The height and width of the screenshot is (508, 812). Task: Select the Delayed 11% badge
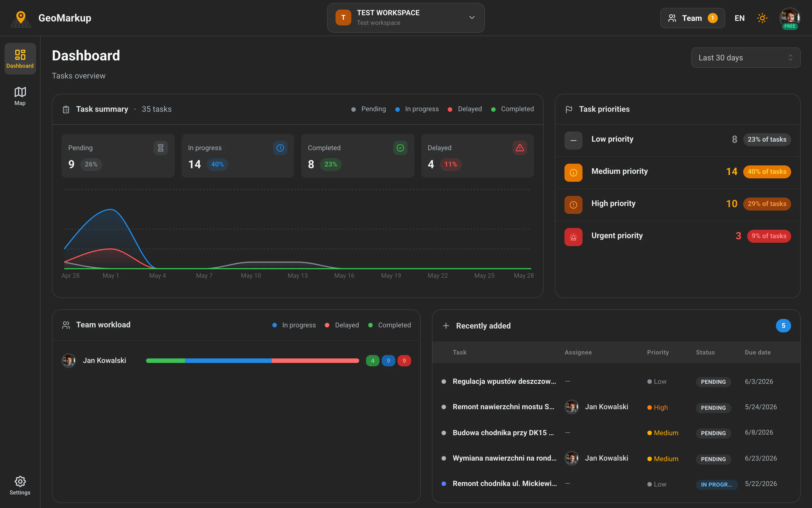coord(450,164)
